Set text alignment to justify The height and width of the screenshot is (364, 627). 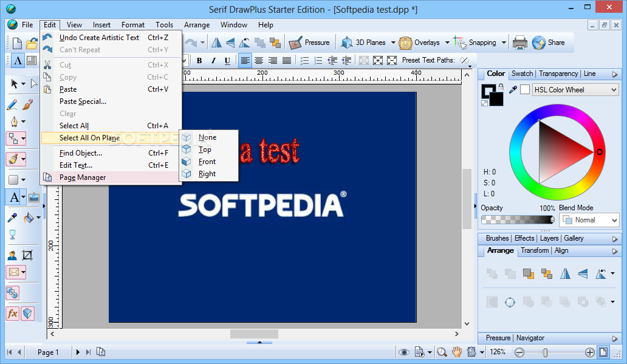287,61
